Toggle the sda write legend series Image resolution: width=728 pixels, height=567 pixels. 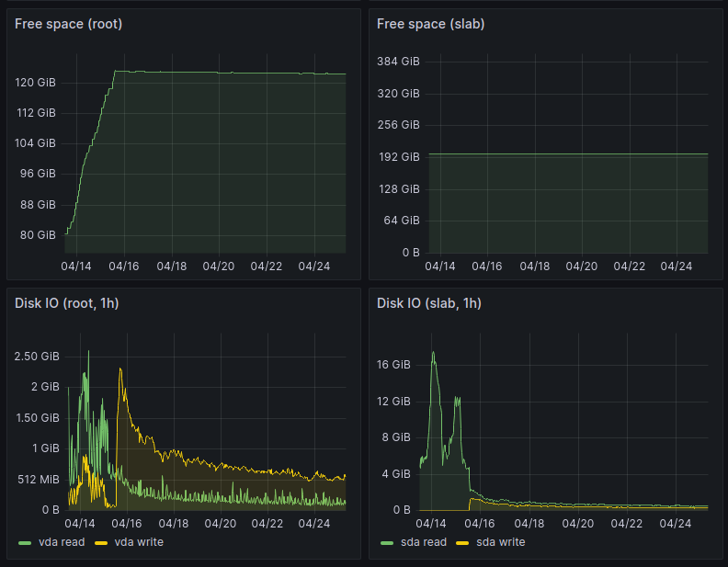point(500,542)
